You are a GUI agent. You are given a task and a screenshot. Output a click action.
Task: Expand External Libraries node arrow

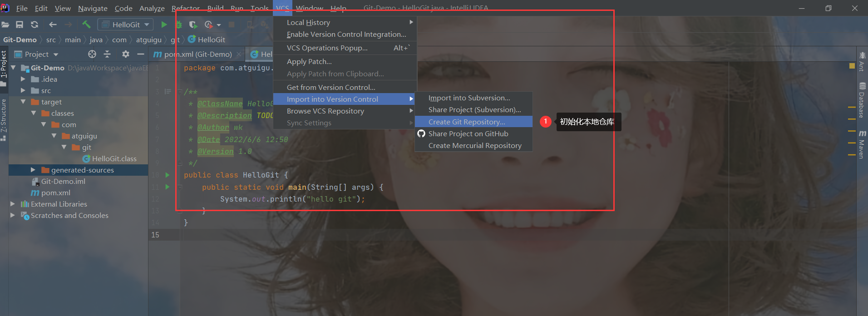pos(13,204)
